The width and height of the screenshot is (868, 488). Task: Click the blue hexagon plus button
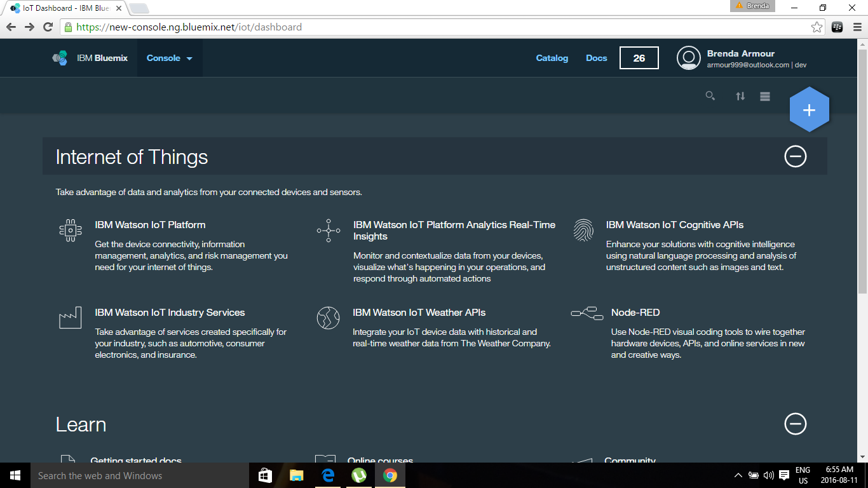click(x=809, y=110)
